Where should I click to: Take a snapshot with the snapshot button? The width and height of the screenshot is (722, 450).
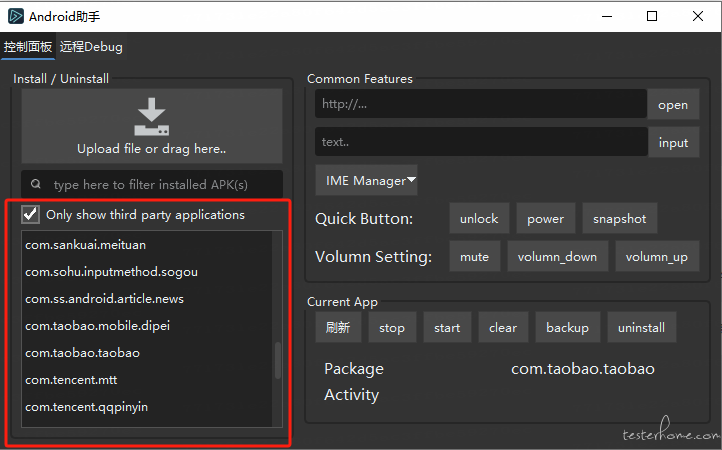pyautogui.click(x=620, y=218)
